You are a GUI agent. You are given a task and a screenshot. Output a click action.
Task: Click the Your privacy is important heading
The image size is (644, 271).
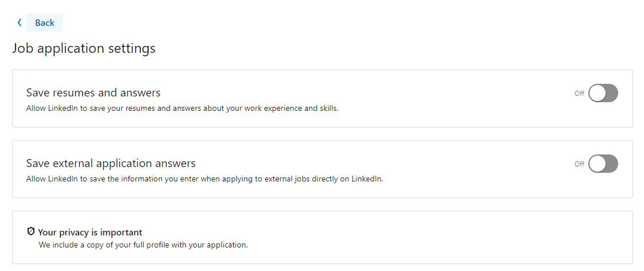[90, 233]
